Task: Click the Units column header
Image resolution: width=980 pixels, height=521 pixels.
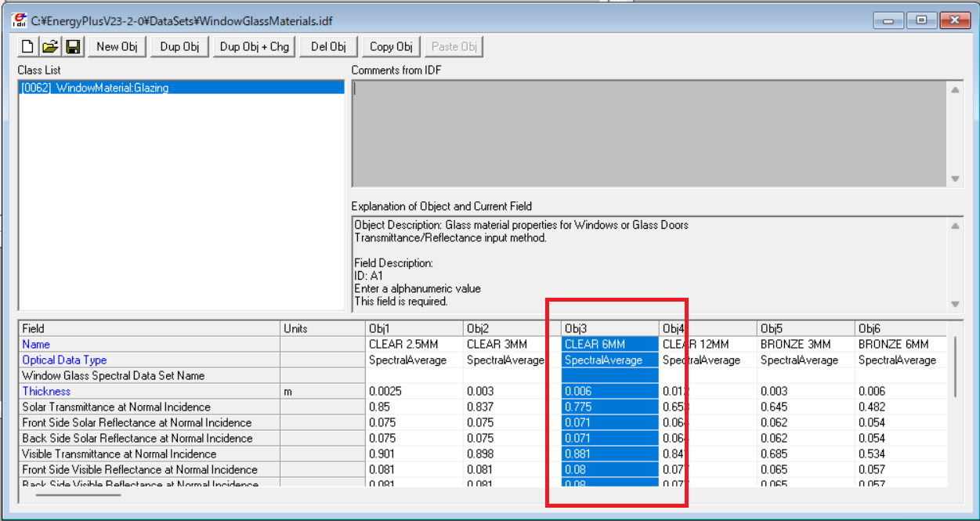Action: [323, 328]
